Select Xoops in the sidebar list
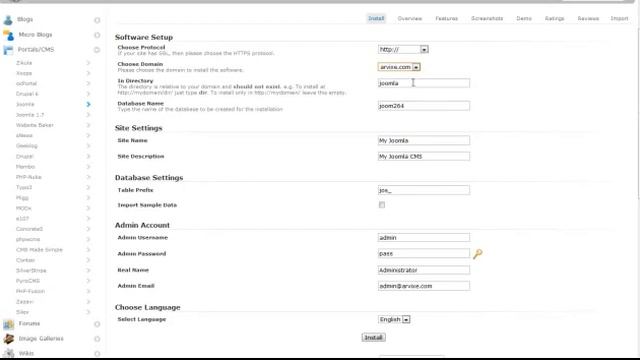The height and width of the screenshot is (360, 640). [x=24, y=73]
